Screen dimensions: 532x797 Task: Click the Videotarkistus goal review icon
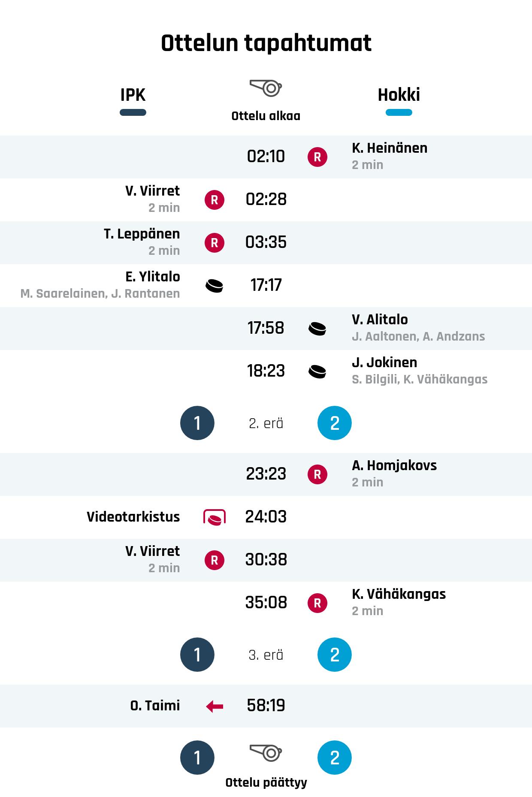pyautogui.click(x=215, y=517)
